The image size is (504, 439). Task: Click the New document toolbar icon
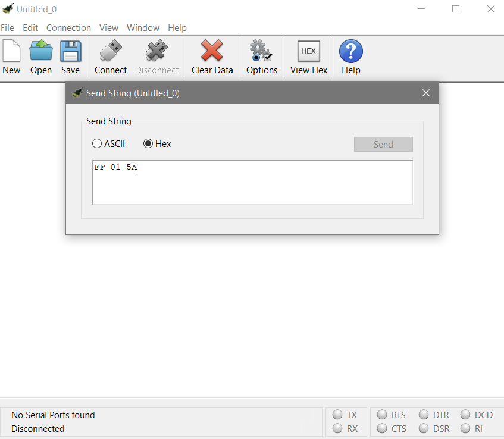coord(11,52)
